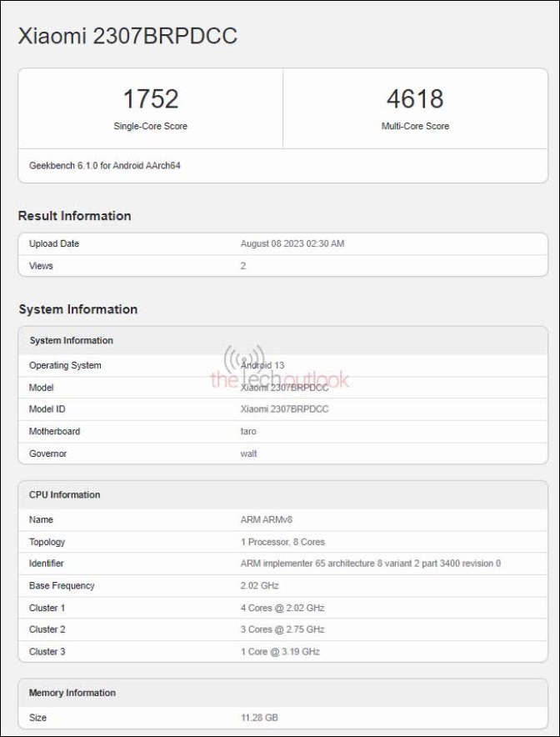Click the CPU Information table header
Screen dimensions: 560x737
coord(64,494)
